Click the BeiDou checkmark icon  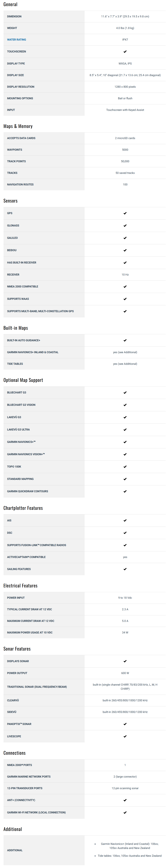125,250
